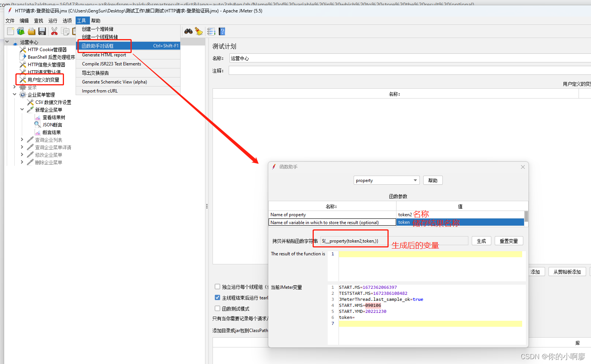
Task: Click the HTTP信息头管理器 wrench icon
Action: point(23,65)
